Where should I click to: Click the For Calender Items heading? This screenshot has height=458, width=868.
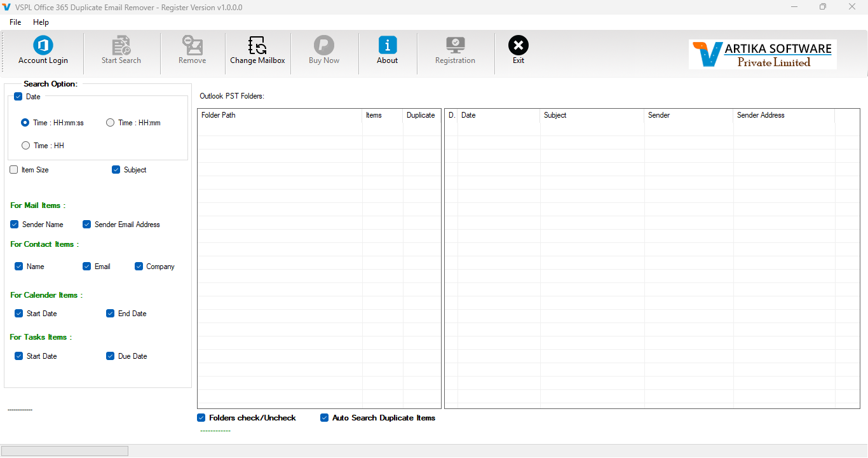click(x=46, y=295)
